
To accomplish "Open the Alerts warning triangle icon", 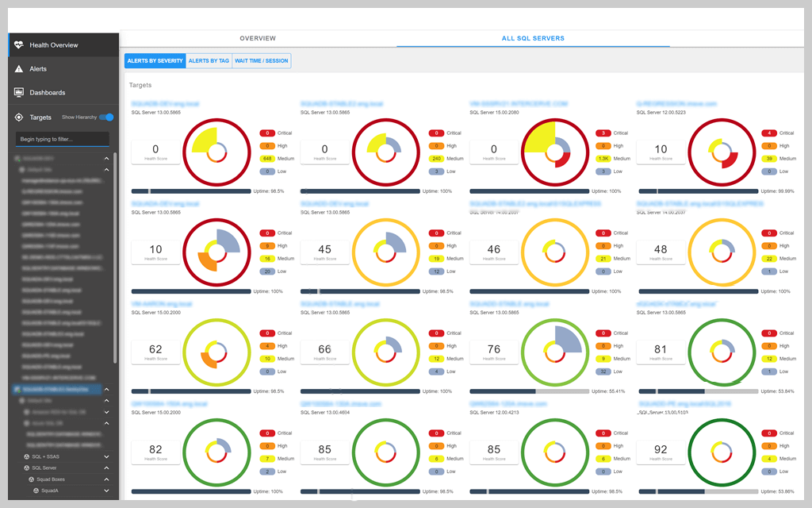I will 17,68.
